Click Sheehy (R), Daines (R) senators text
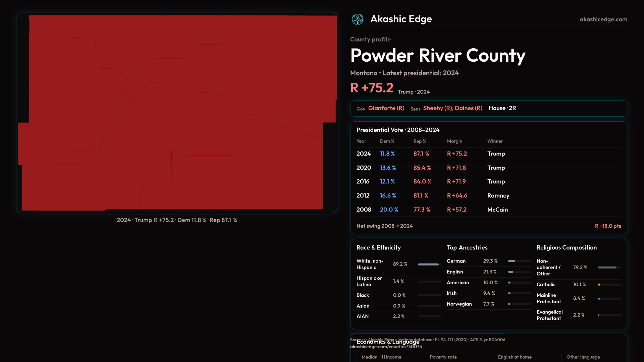 [452, 108]
